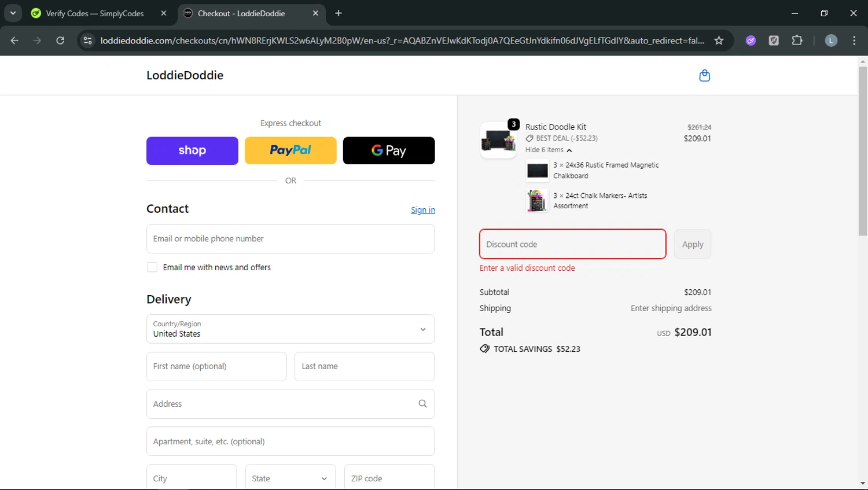Open the Chrome profile avatar
The width and height of the screenshot is (868, 490).
(x=831, y=40)
